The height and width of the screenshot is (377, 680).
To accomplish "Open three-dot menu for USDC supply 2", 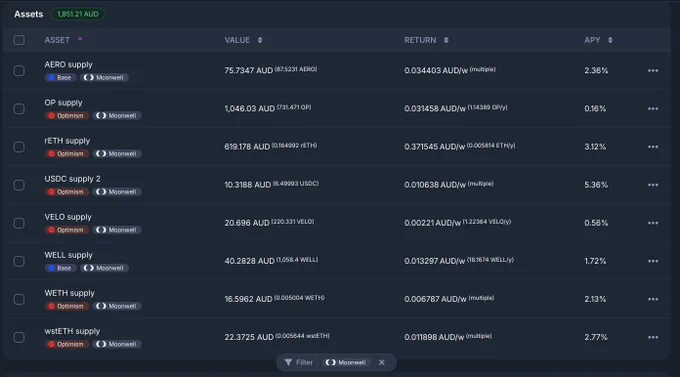I will [653, 185].
